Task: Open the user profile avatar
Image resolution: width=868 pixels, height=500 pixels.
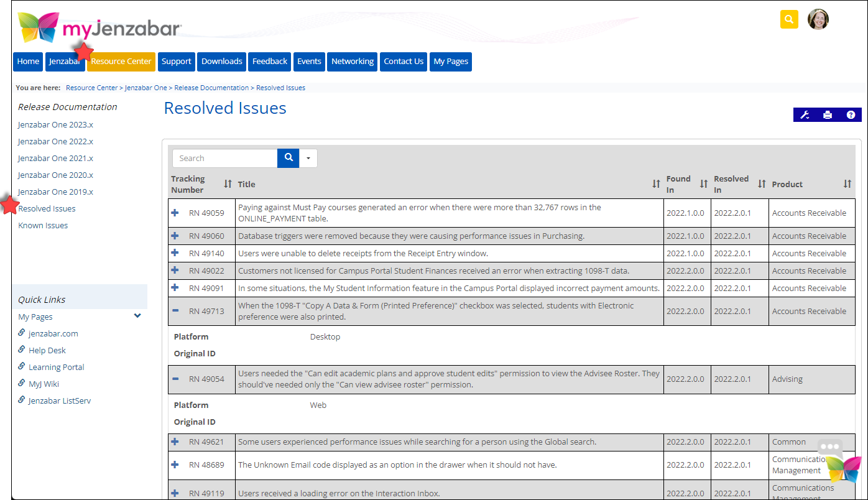Action: [818, 19]
